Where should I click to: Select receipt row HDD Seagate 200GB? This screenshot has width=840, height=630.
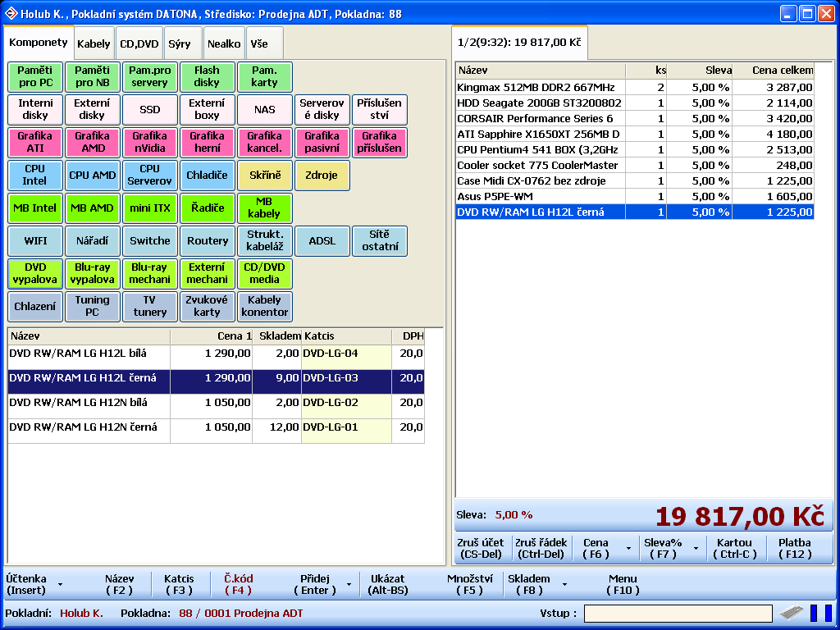pos(635,103)
